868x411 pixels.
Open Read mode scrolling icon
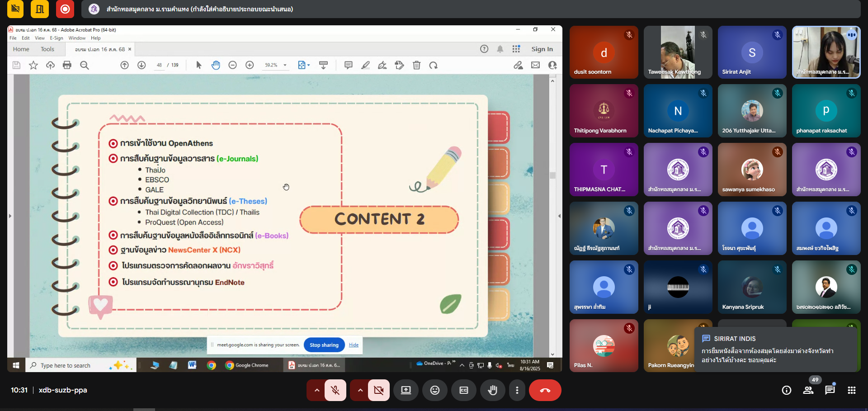(323, 65)
